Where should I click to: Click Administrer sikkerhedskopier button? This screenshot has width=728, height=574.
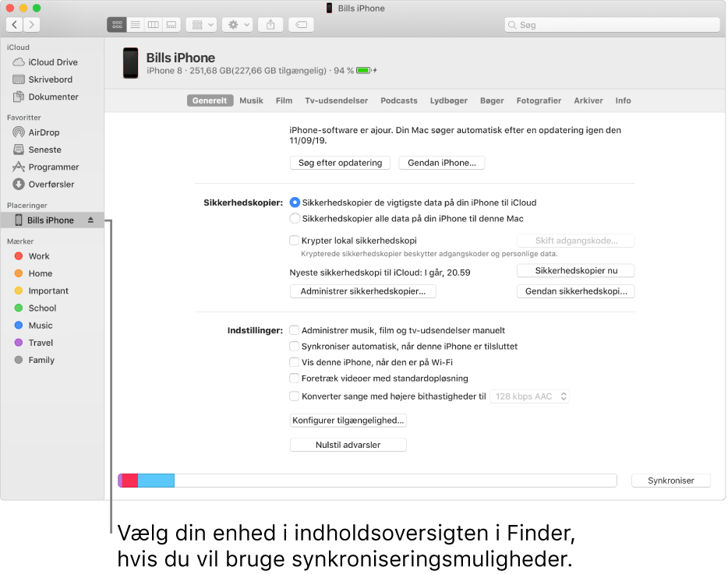tap(363, 291)
